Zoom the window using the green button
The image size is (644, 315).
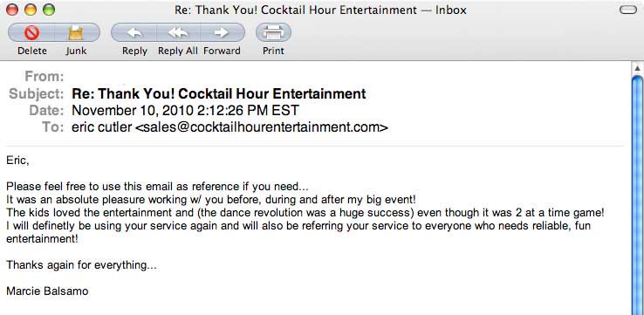[49, 10]
